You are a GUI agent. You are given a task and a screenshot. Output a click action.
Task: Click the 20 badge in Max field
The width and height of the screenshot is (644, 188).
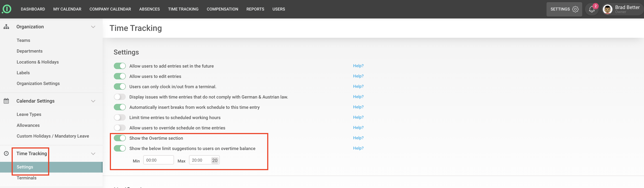214,160
